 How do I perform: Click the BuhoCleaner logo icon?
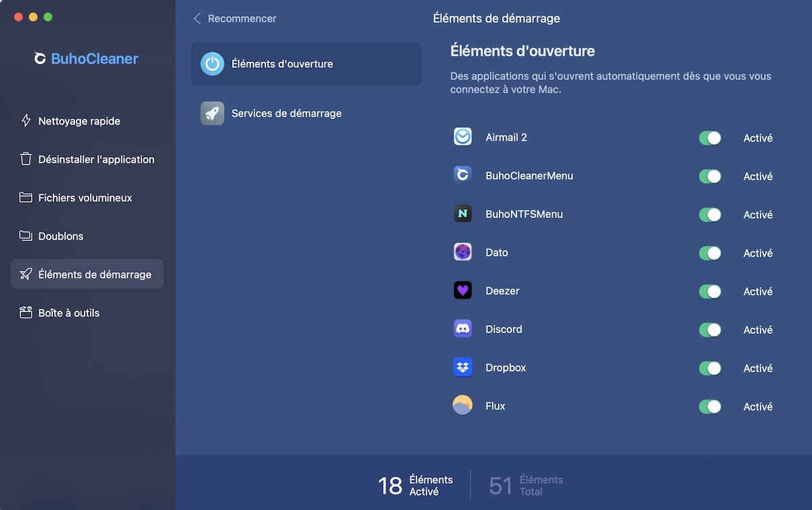coord(40,59)
